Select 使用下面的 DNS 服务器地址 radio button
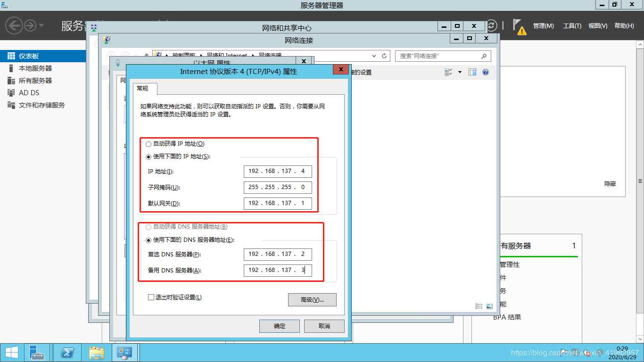This screenshot has width=644, height=362. 149,240
